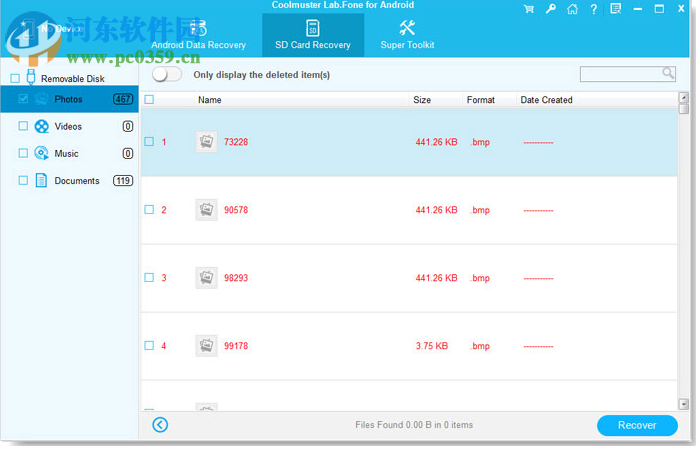The height and width of the screenshot is (450, 697).
Task: Switch to SD Card Recovery tab
Action: (x=313, y=35)
